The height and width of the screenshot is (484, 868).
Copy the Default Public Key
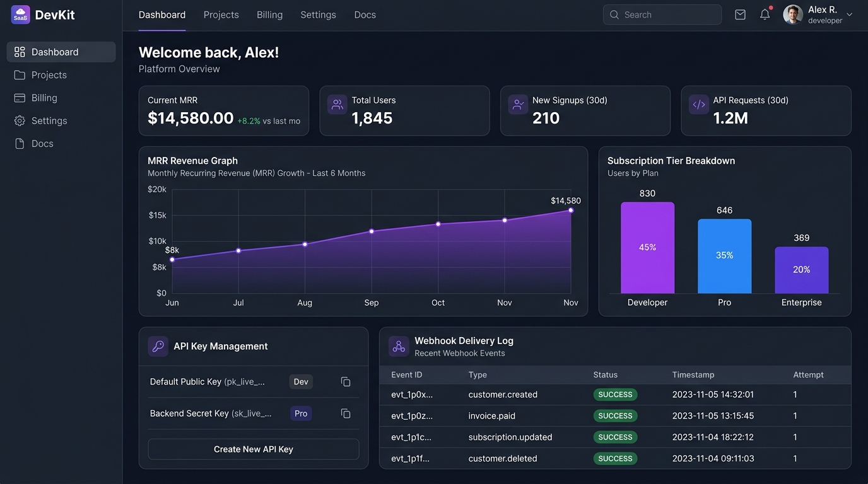[346, 382]
